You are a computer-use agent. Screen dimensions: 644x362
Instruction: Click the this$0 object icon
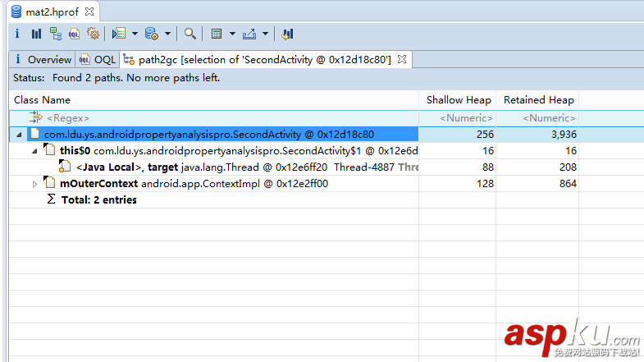click(49, 149)
